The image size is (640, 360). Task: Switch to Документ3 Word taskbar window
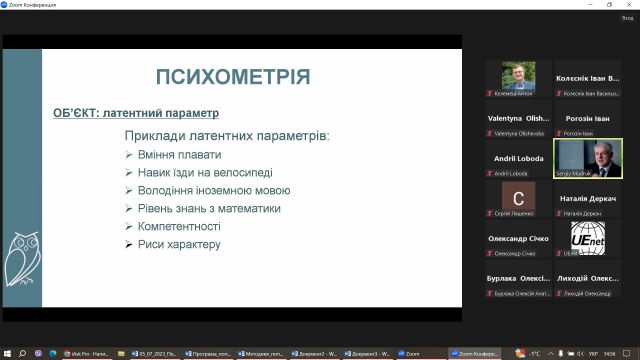(367, 353)
